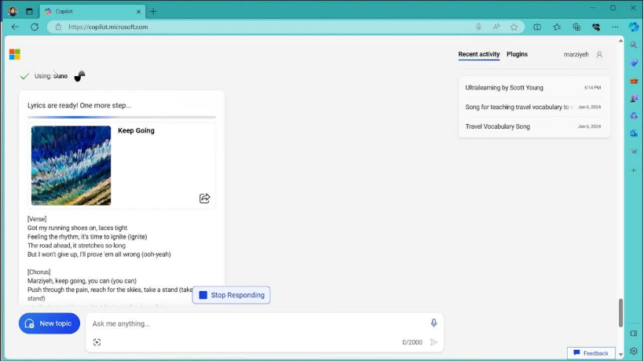Image resolution: width=644 pixels, height=361 pixels.
Task: Click the Microsoft logo
Action: [15, 54]
